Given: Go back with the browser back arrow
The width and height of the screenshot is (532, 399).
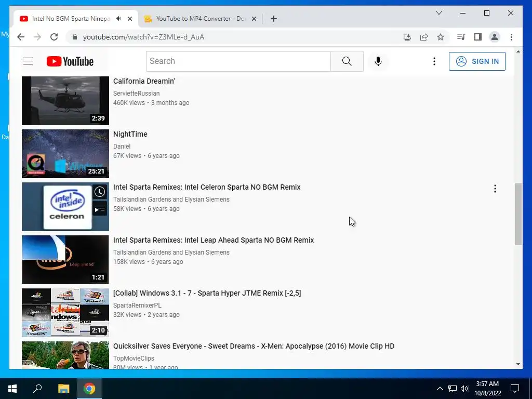Looking at the screenshot, I should (21, 37).
